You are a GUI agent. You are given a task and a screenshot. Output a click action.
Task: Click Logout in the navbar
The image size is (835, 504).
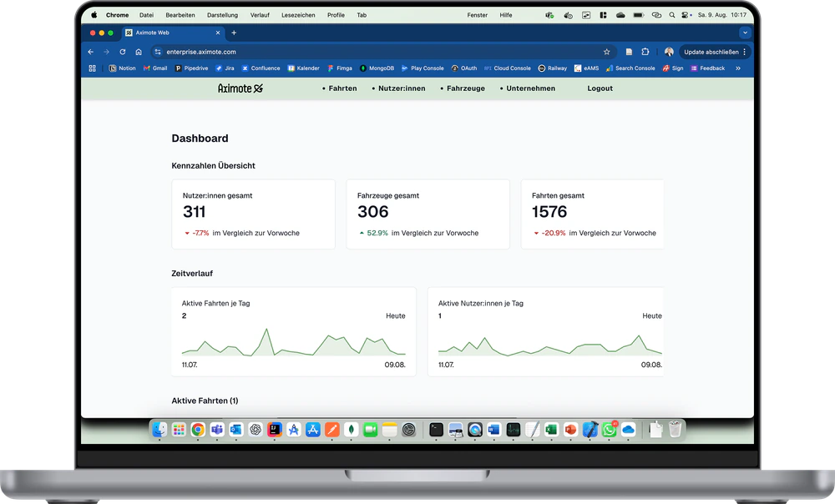[x=600, y=88]
